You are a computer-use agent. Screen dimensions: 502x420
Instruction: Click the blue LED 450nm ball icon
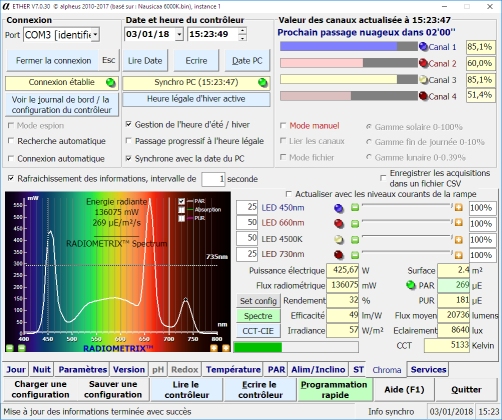339,208
